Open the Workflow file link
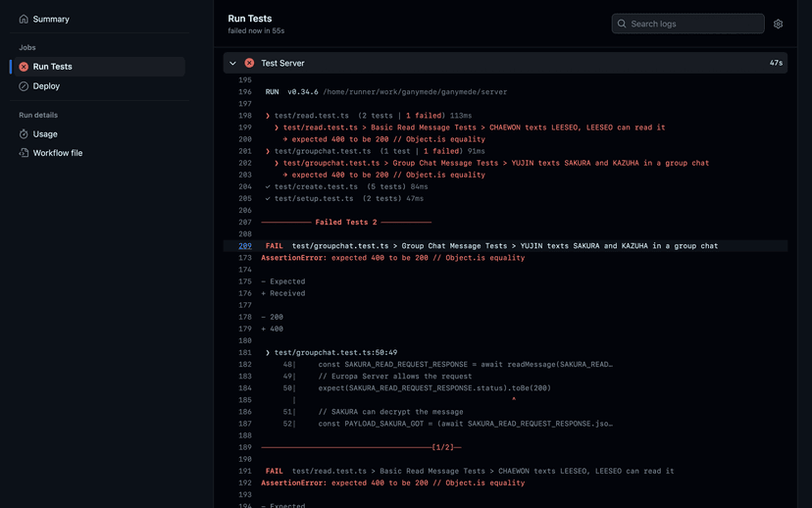 point(57,153)
